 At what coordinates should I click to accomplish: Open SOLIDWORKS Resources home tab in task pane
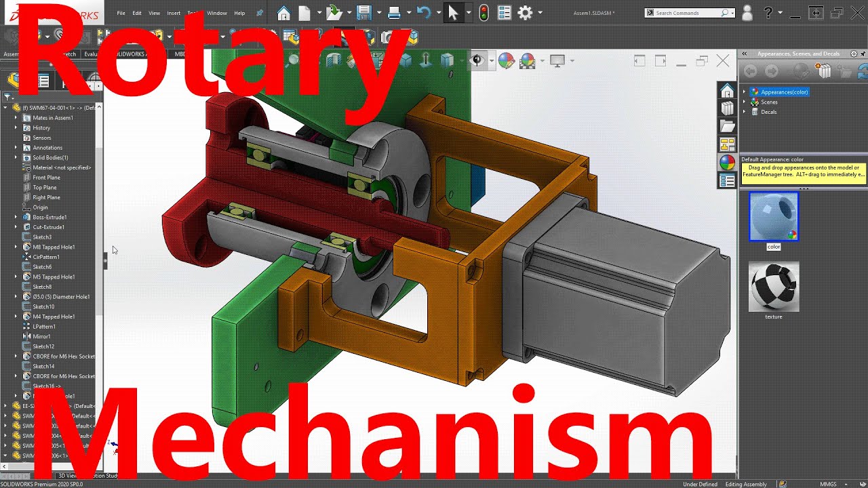point(727,91)
